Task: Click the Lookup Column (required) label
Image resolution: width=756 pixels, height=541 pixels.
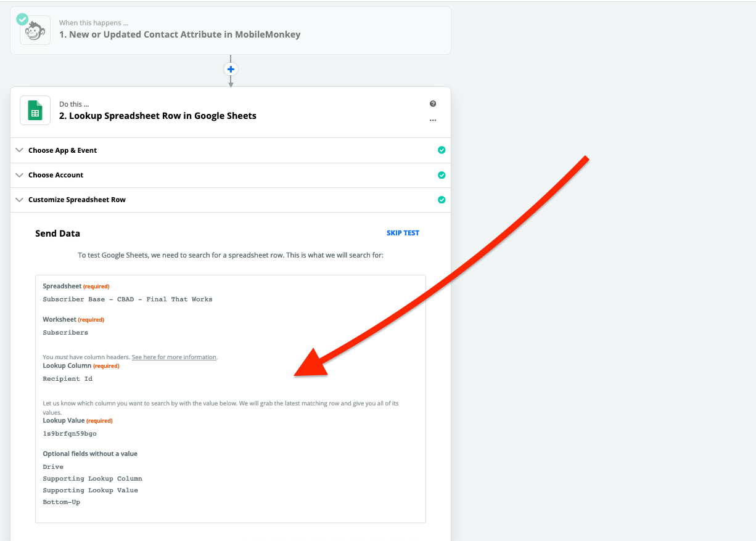Action: (x=81, y=365)
